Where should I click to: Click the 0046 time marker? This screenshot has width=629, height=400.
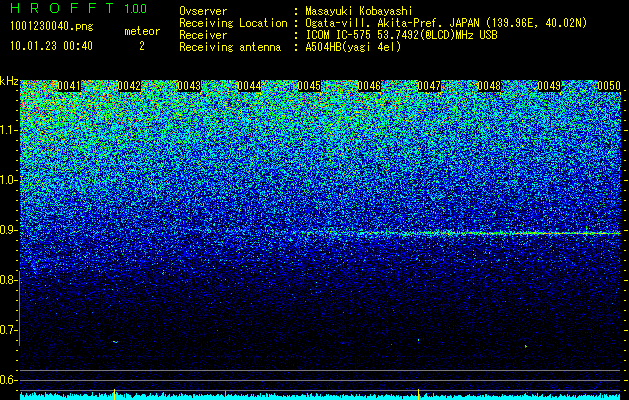tap(369, 86)
